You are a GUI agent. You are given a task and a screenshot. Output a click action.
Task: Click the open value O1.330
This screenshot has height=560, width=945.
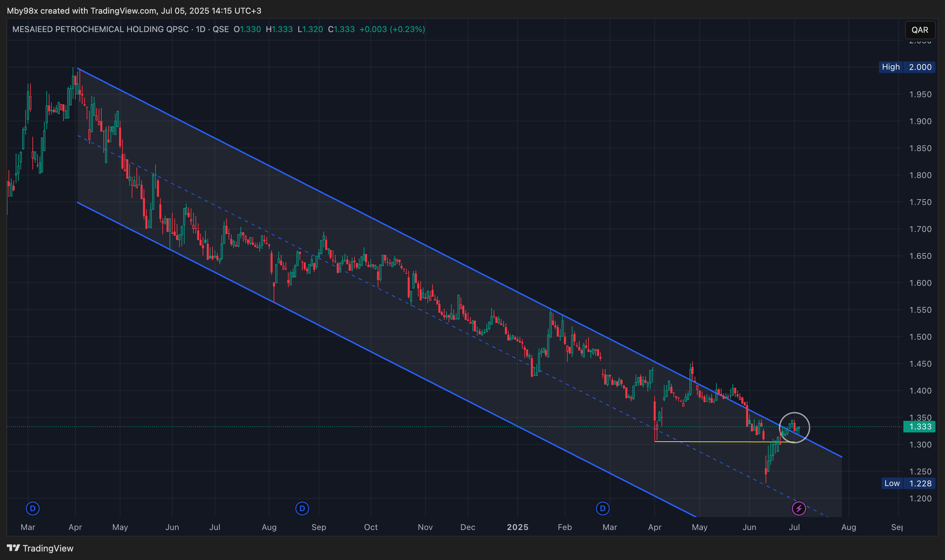[x=247, y=29]
